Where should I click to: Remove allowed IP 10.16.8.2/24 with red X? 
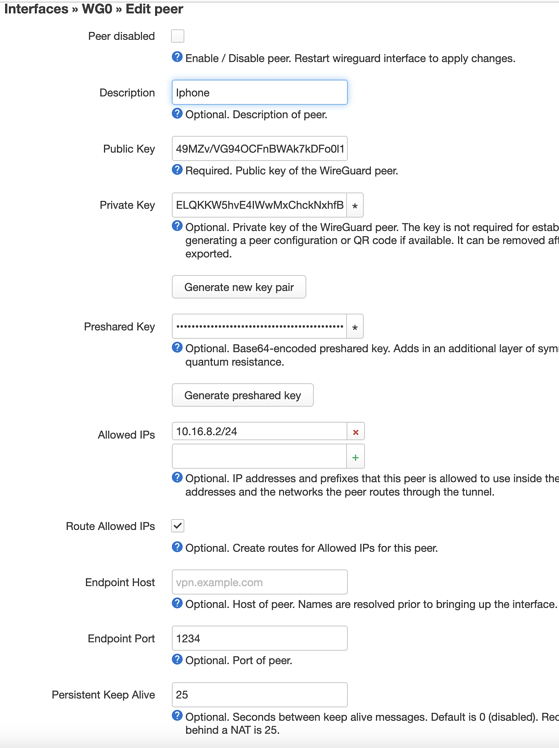[x=355, y=432]
